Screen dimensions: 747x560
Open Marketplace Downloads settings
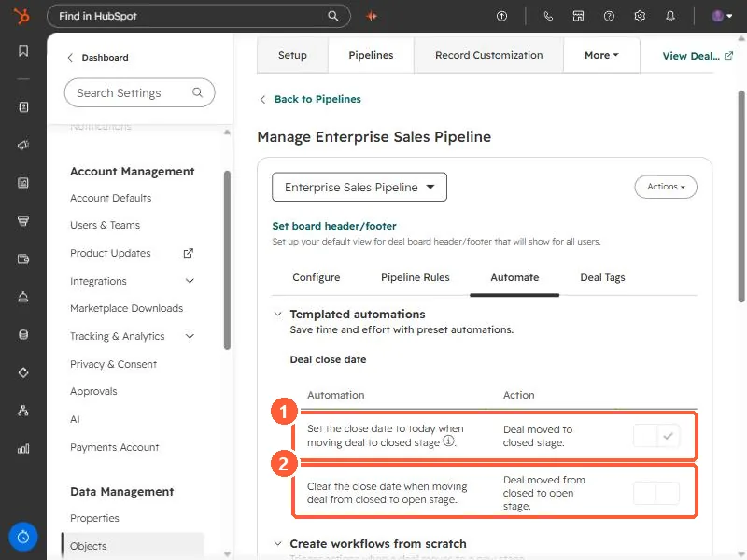coord(126,308)
